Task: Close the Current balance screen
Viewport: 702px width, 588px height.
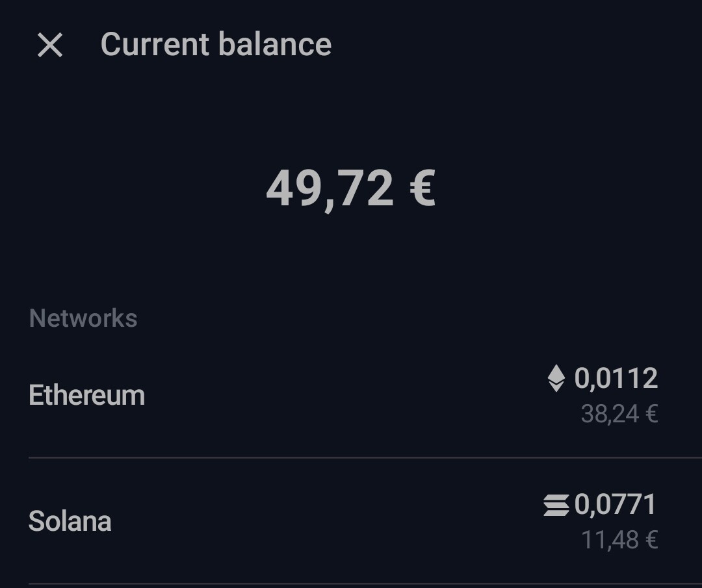Action: (x=50, y=45)
